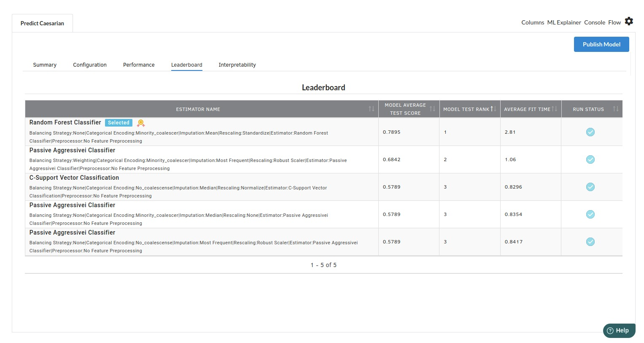Open the Help widget
Viewport: 644px width, 343px height.
[619, 331]
